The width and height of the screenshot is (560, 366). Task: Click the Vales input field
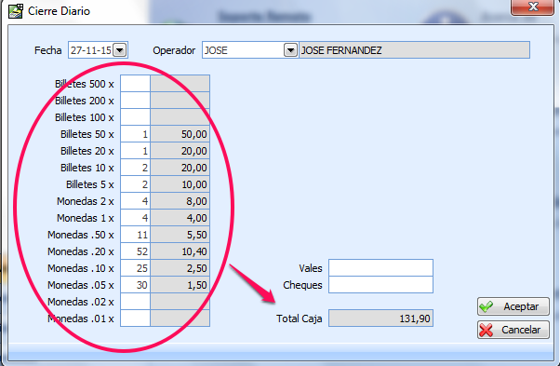coord(381,268)
